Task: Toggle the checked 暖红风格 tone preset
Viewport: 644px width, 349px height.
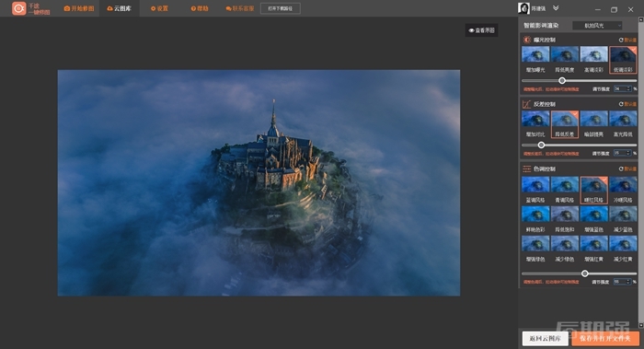Action: coord(593,190)
